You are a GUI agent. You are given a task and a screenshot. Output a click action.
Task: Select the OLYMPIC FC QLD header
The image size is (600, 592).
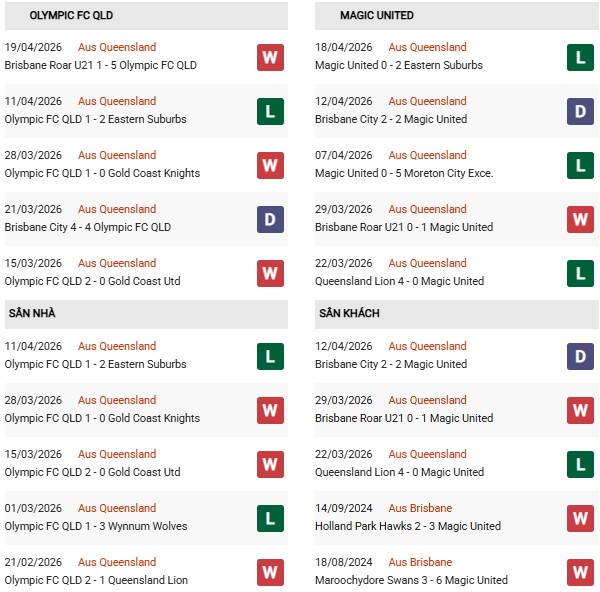click(x=70, y=16)
